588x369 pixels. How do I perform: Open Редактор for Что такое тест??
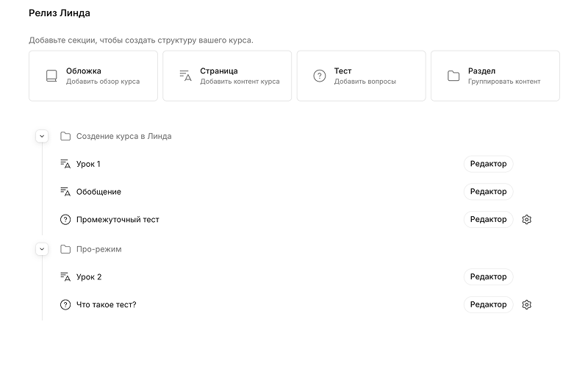488,304
